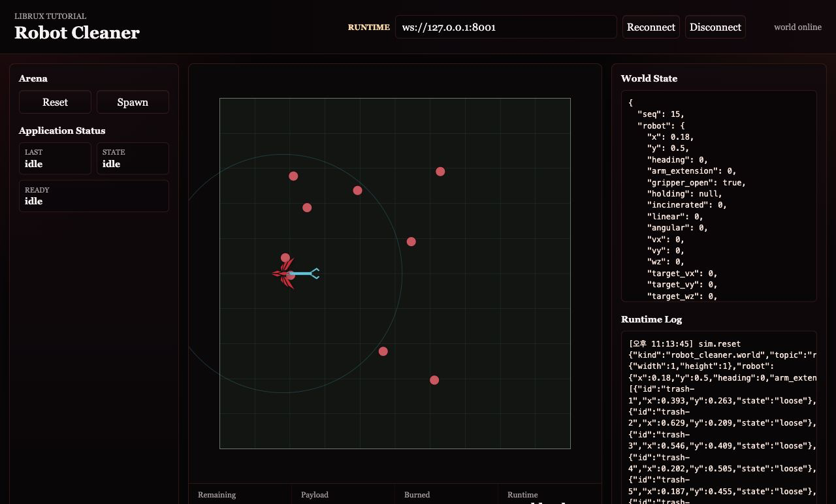Click the "Burned" stat label
Screen dimensions: 836x504
click(417, 495)
